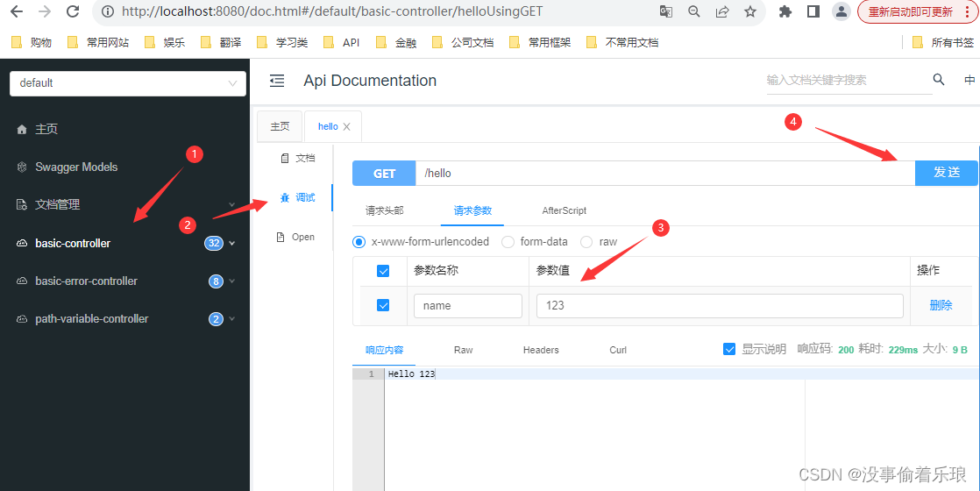
Task: Open the 调试 debug side tab
Action: pos(298,197)
